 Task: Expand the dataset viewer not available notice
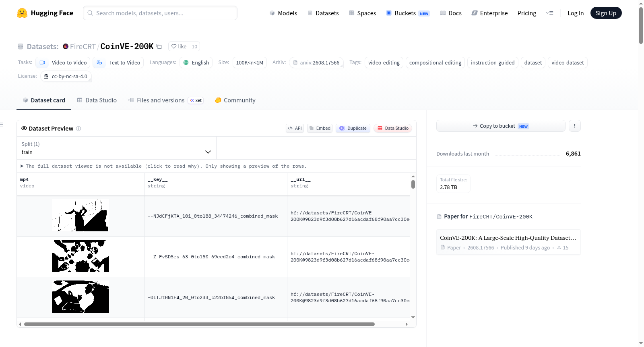click(163, 166)
